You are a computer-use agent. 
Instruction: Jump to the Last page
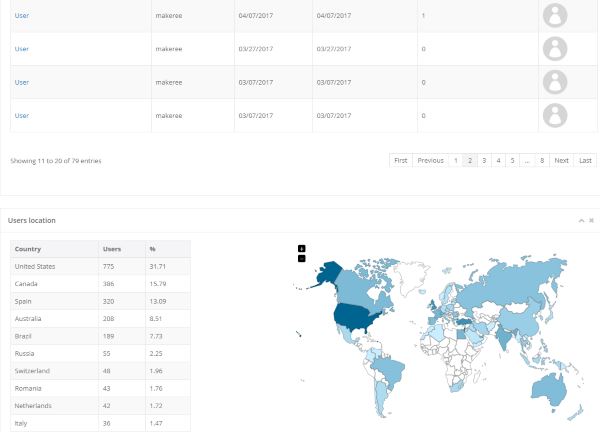tap(585, 160)
